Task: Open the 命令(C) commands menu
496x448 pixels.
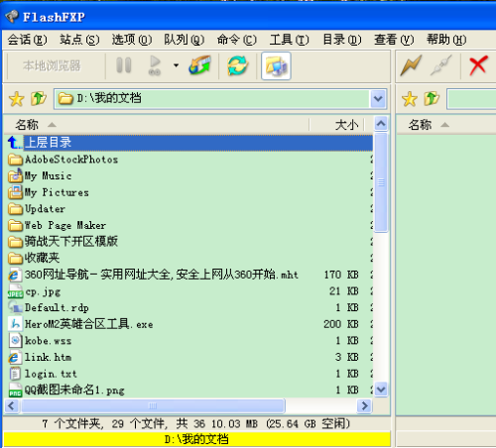Action: (x=237, y=40)
